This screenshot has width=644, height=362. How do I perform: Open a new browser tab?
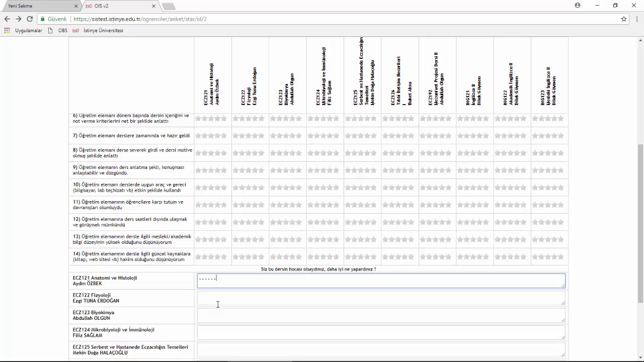(x=169, y=6)
